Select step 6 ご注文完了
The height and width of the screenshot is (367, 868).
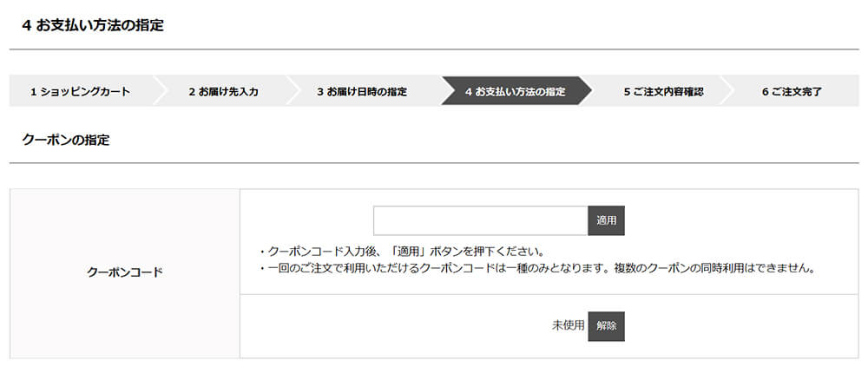tap(792, 92)
